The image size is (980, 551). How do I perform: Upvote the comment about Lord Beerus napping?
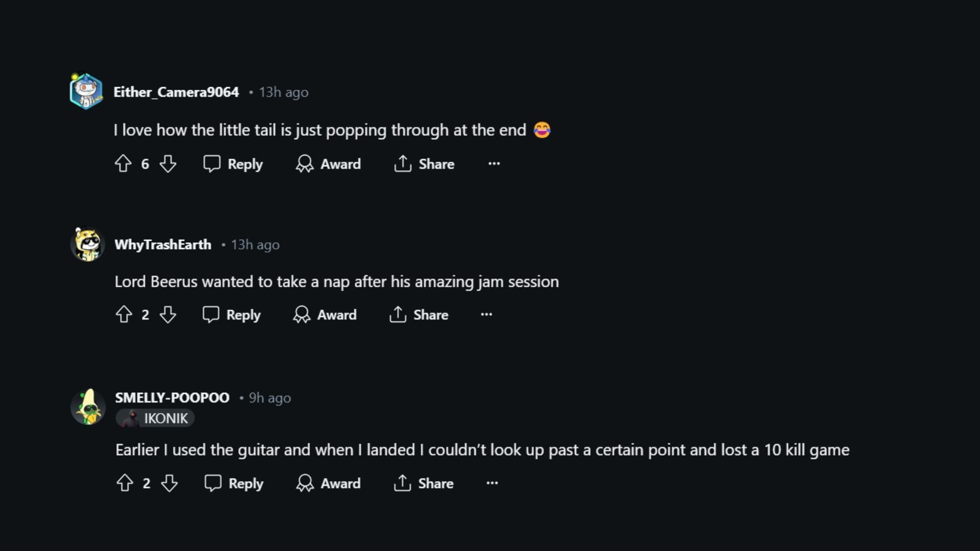pyautogui.click(x=123, y=315)
